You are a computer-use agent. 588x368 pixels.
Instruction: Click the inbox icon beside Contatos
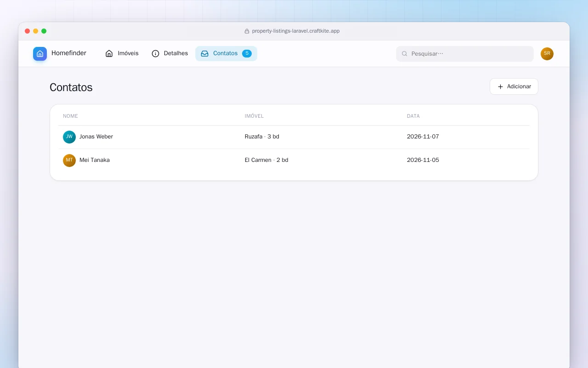pyautogui.click(x=205, y=53)
